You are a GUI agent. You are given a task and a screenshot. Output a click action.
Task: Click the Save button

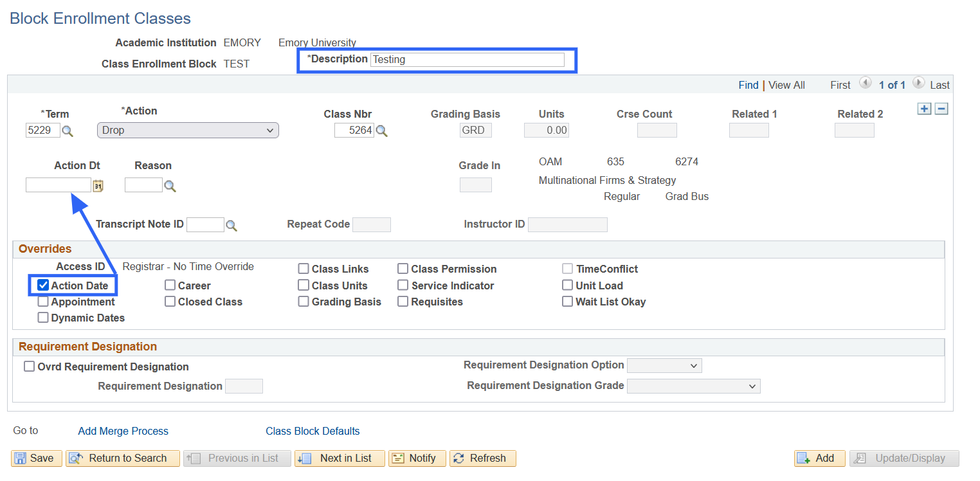(x=36, y=458)
